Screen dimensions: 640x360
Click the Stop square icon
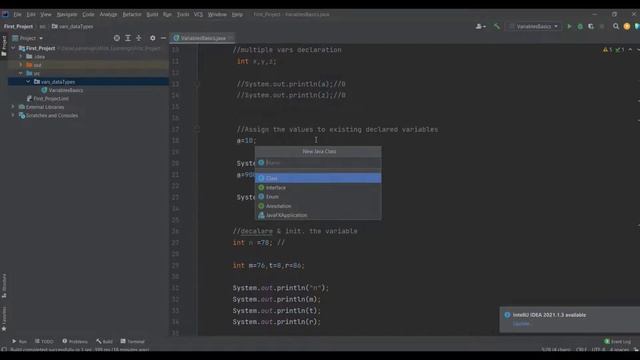click(602, 27)
